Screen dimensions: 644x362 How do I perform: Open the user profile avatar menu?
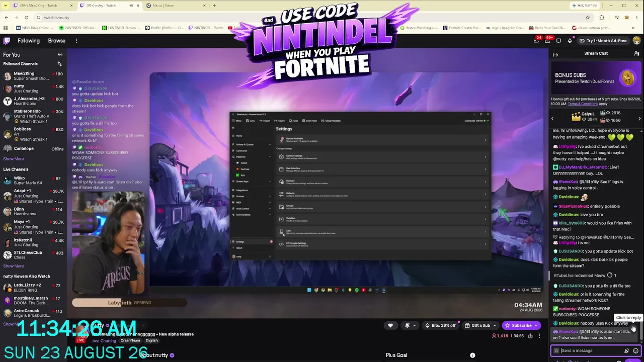pyautogui.click(x=636, y=41)
